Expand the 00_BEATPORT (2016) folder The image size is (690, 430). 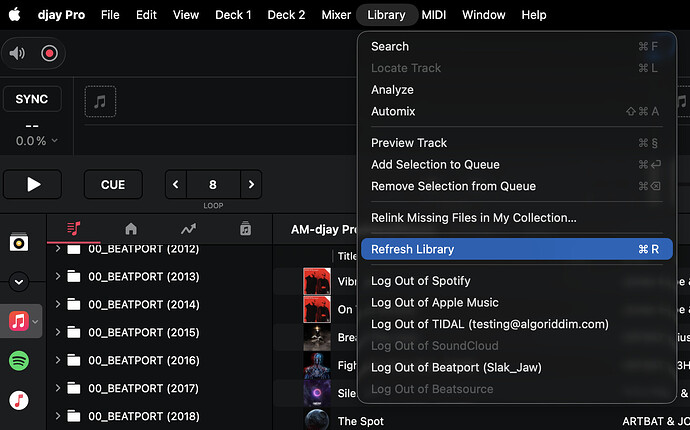click(58, 360)
